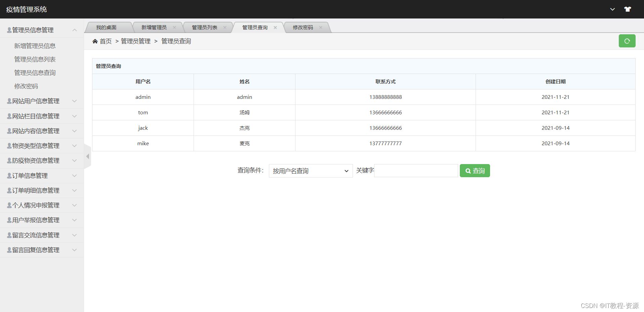Switch to the 管理员列表 tab
Image resolution: width=644 pixels, height=312 pixels.
(x=204, y=28)
